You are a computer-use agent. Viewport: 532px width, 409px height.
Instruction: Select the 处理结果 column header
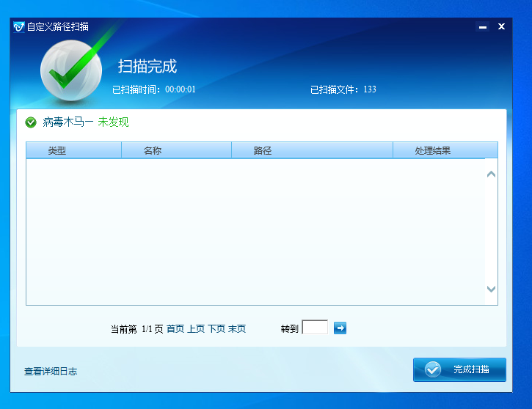pyautogui.click(x=432, y=151)
